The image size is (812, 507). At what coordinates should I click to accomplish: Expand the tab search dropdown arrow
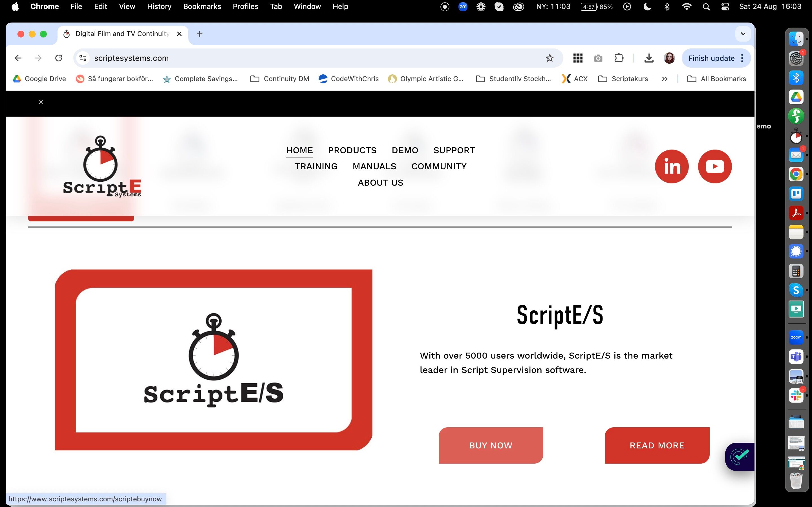pyautogui.click(x=743, y=34)
